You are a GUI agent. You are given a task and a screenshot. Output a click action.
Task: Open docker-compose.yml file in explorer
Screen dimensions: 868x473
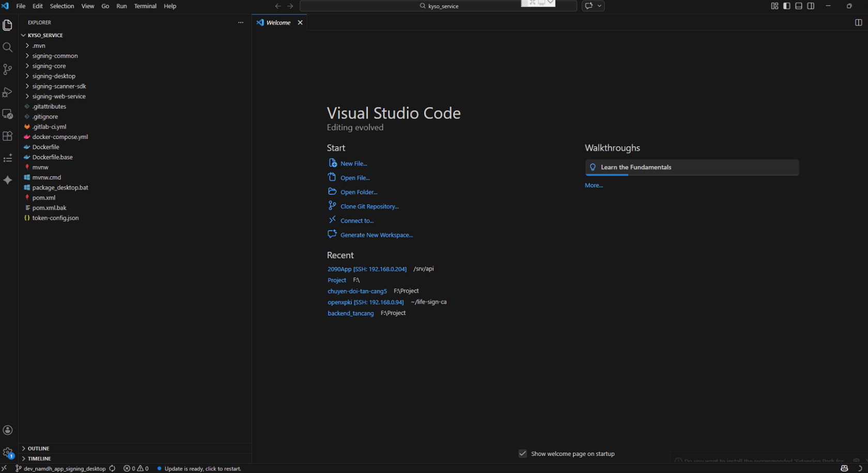[x=60, y=137]
